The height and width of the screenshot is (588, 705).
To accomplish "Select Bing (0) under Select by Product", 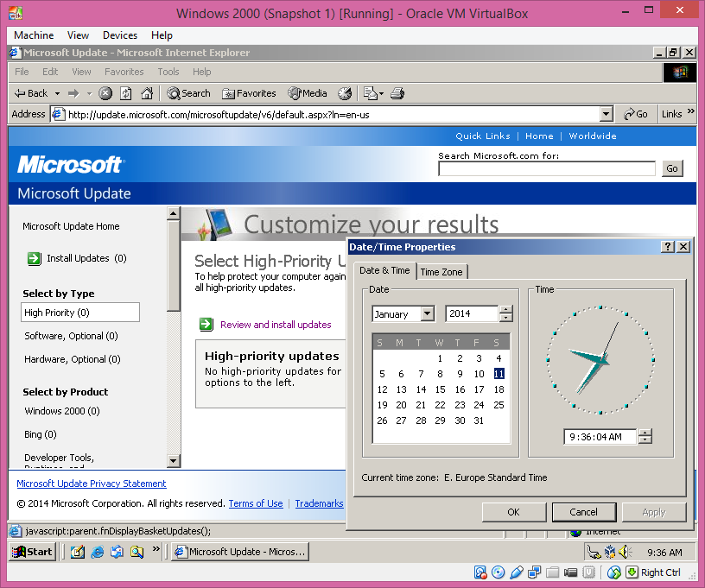I will [41, 434].
